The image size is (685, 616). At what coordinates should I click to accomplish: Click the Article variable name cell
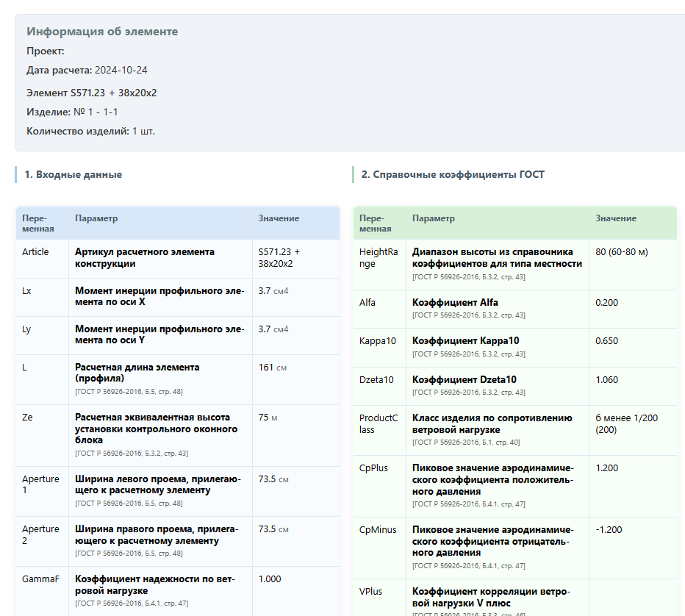35,252
